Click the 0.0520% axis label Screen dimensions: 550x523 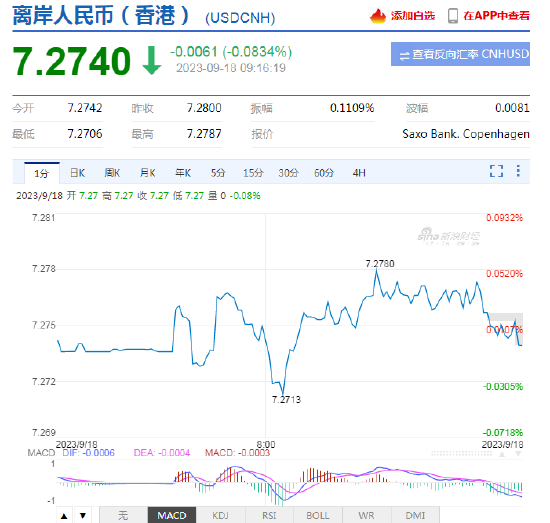coord(504,274)
